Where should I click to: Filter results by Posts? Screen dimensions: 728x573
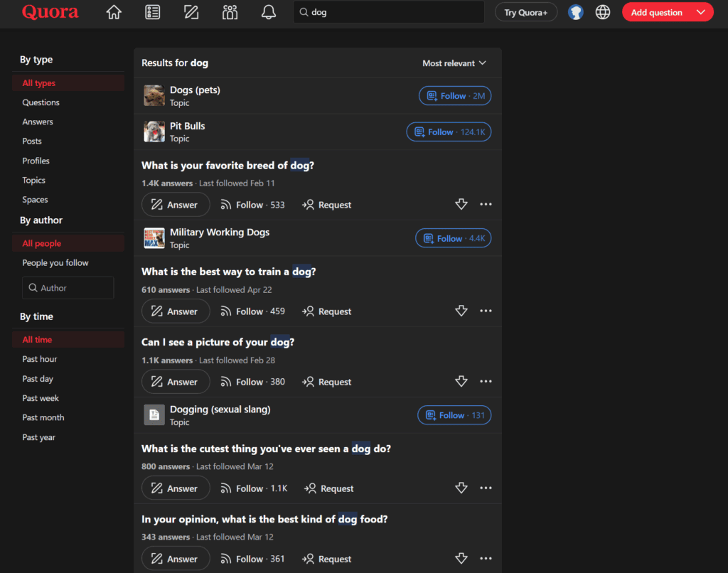tap(68, 141)
